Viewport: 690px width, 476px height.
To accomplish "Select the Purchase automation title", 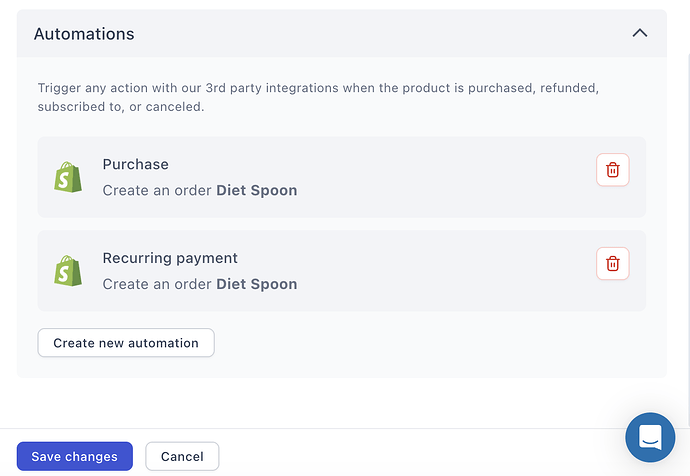I will point(136,164).
